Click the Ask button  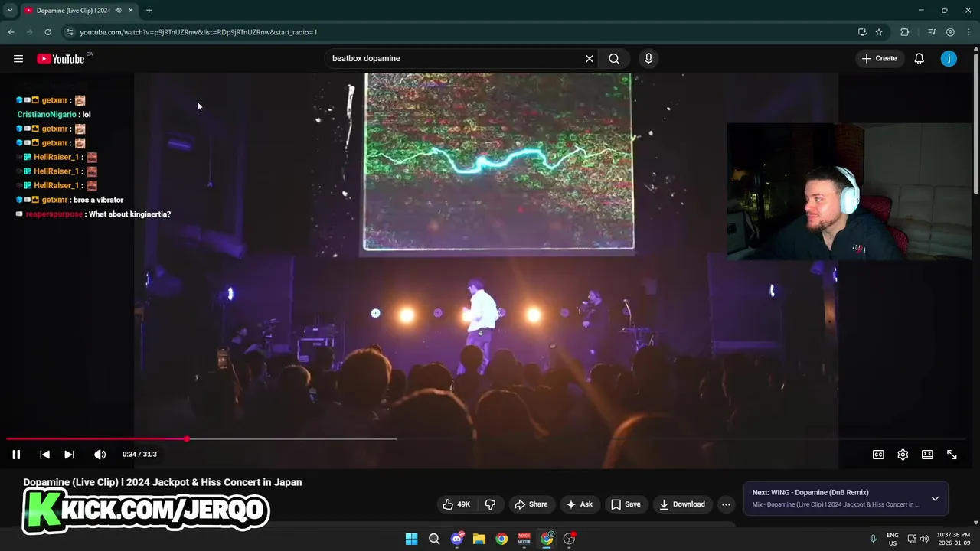click(x=579, y=504)
